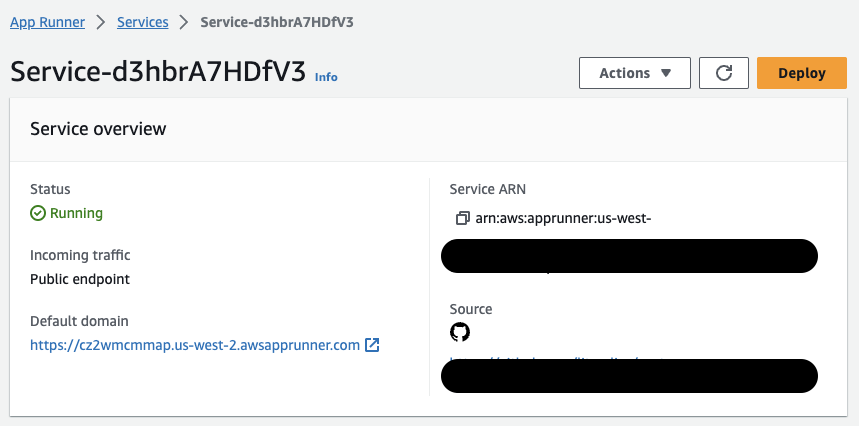The width and height of the screenshot is (859, 426).
Task: Click the GitHub logo under Source
Action: coord(460,332)
